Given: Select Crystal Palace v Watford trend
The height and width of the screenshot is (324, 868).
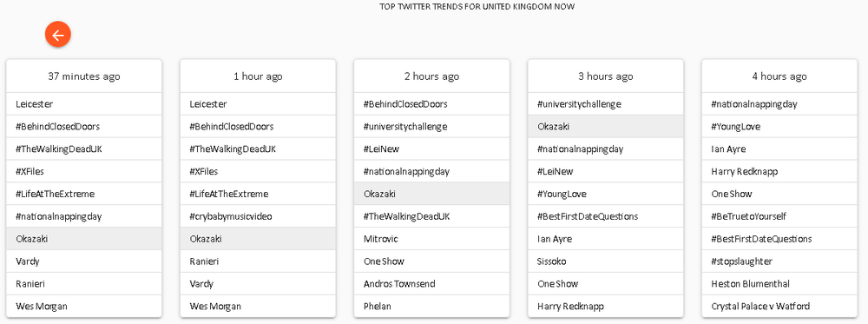Looking at the screenshot, I should coord(779,307).
